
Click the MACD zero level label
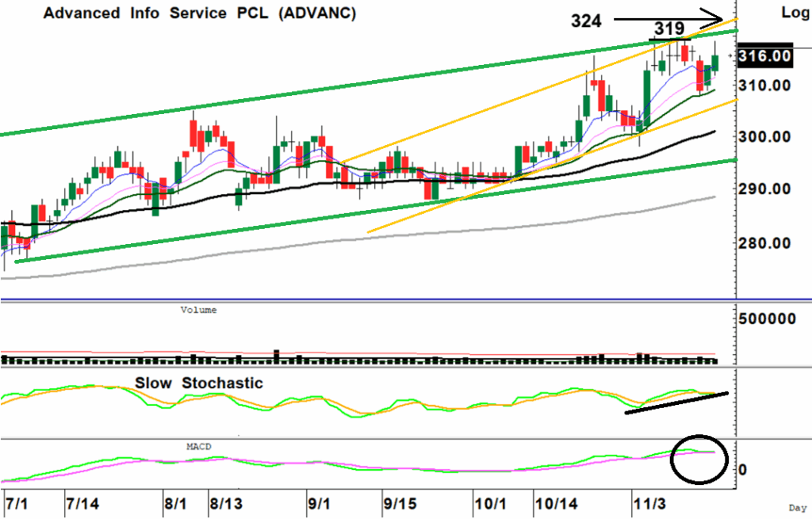point(743,469)
